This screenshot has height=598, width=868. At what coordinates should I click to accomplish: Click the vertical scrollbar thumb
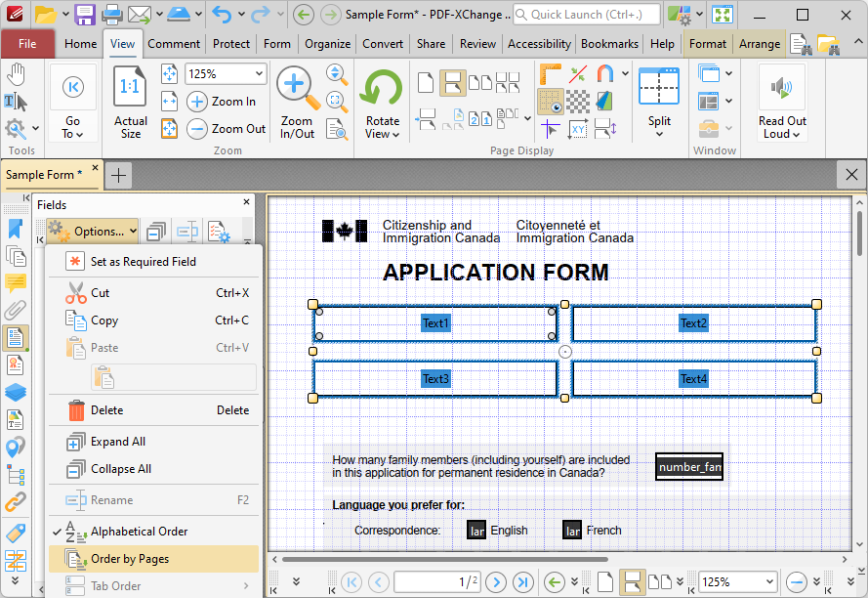click(x=859, y=233)
